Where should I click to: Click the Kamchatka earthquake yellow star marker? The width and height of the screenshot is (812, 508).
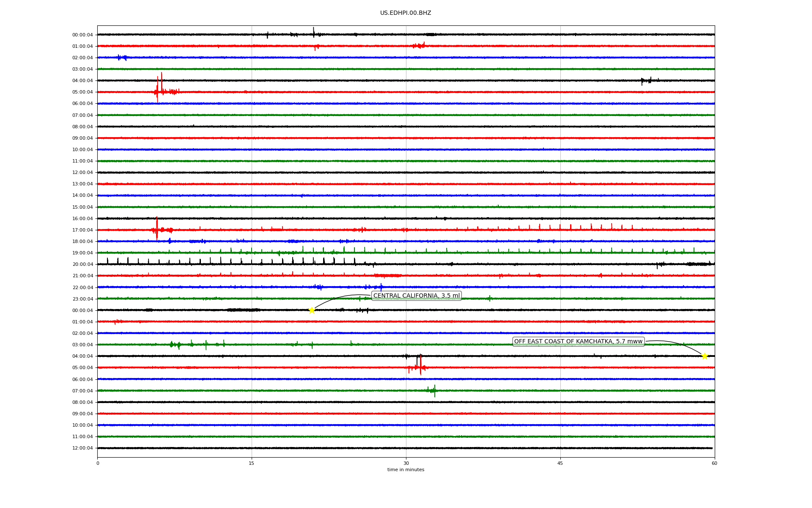(705, 356)
